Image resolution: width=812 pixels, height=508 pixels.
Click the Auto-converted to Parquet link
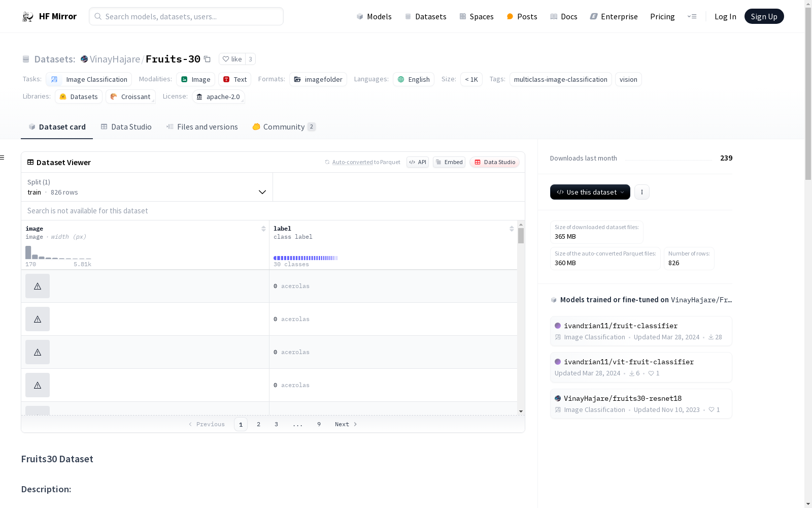pyautogui.click(x=362, y=162)
